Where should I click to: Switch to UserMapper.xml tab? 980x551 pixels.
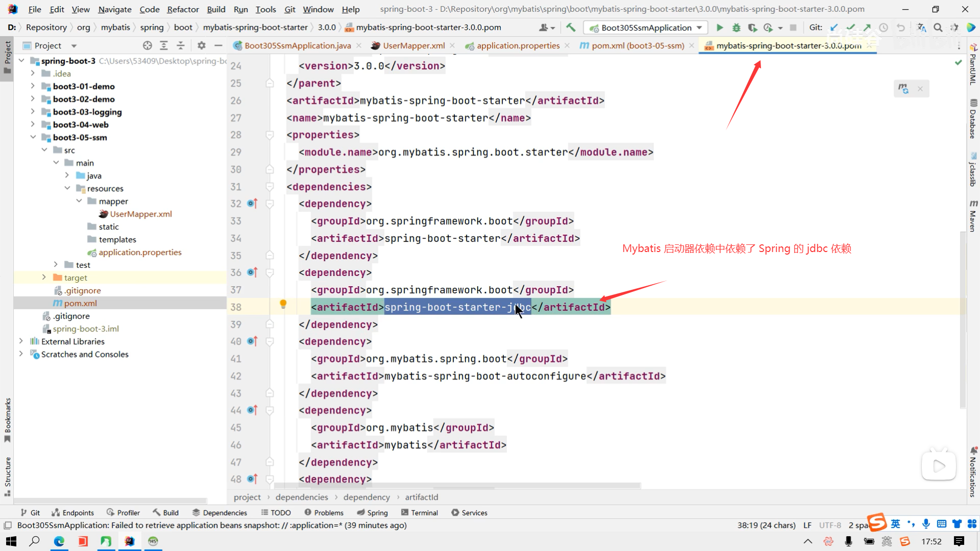[413, 45]
